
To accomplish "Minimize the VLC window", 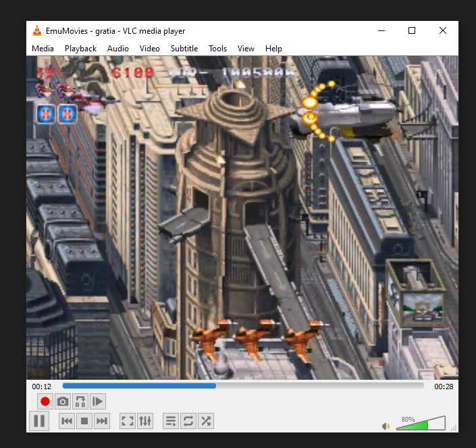I will pyautogui.click(x=381, y=30).
